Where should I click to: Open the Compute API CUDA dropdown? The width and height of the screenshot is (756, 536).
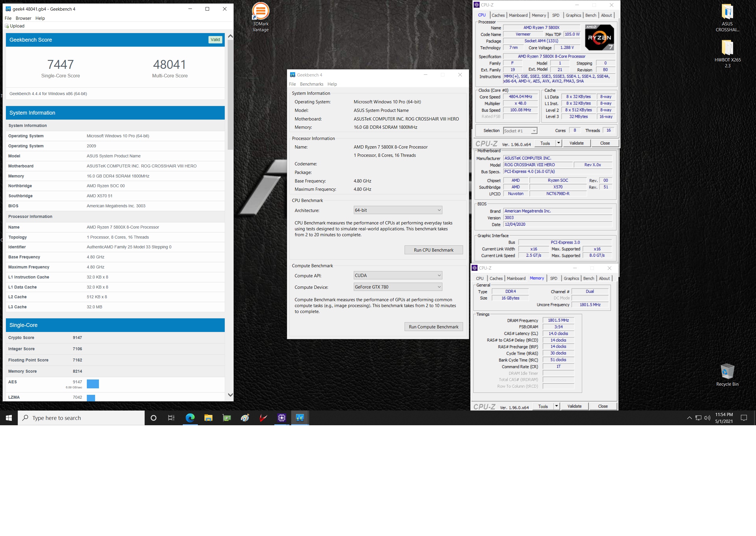(397, 276)
